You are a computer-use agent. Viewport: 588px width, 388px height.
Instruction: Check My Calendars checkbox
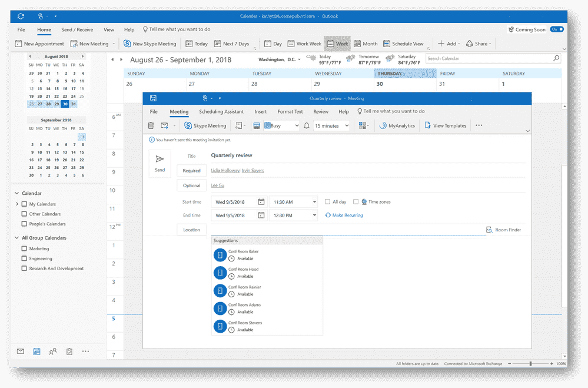pos(24,204)
